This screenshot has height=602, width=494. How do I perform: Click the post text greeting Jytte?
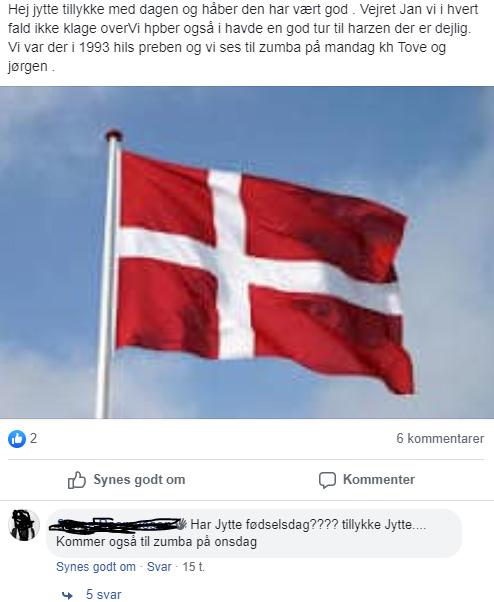[x=244, y=38]
